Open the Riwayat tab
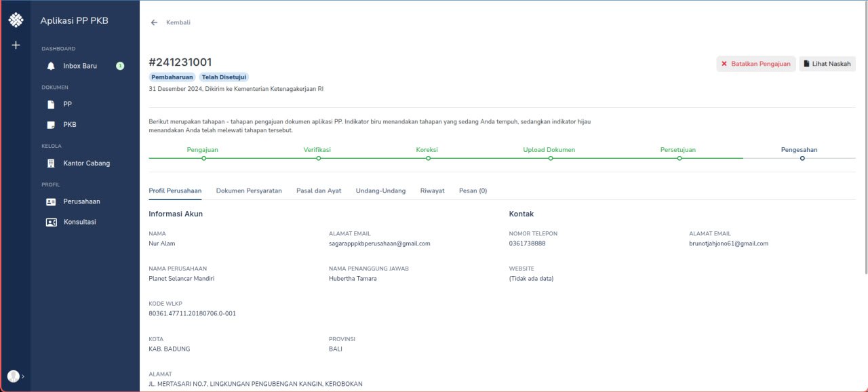The height and width of the screenshot is (392, 868). point(432,191)
